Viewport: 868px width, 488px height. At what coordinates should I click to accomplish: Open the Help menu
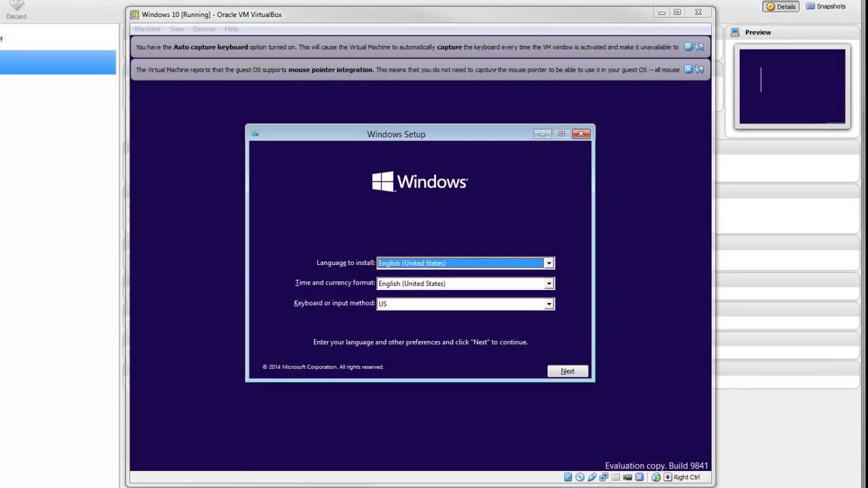(x=232, y=29)
